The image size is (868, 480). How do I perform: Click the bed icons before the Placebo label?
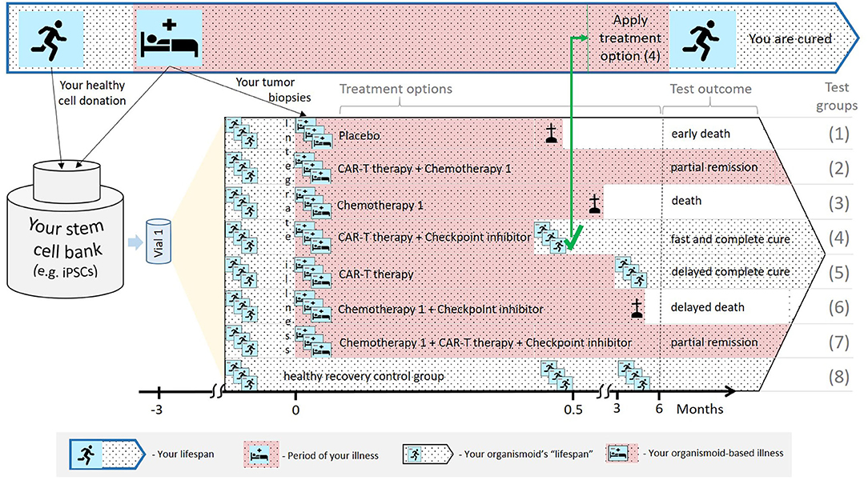click(314, 134)
